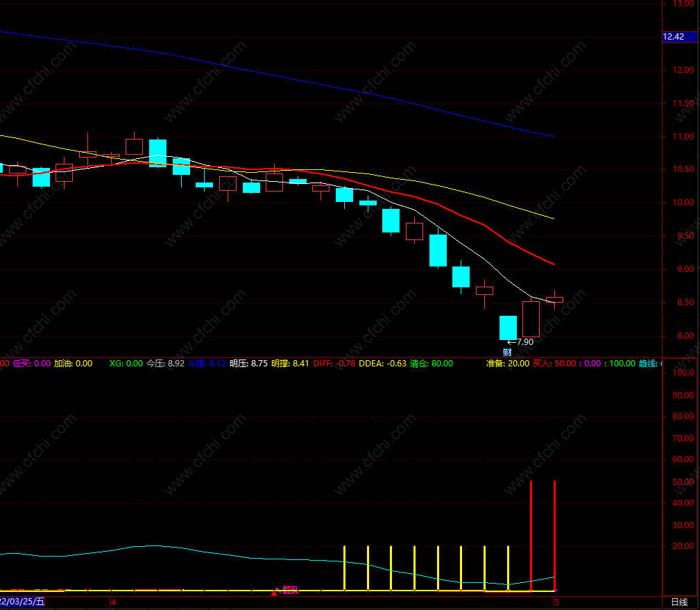Screen dimensions: 700x610
Task: Click the last red signal bar in indicator panel
Action: pos(554,536)
